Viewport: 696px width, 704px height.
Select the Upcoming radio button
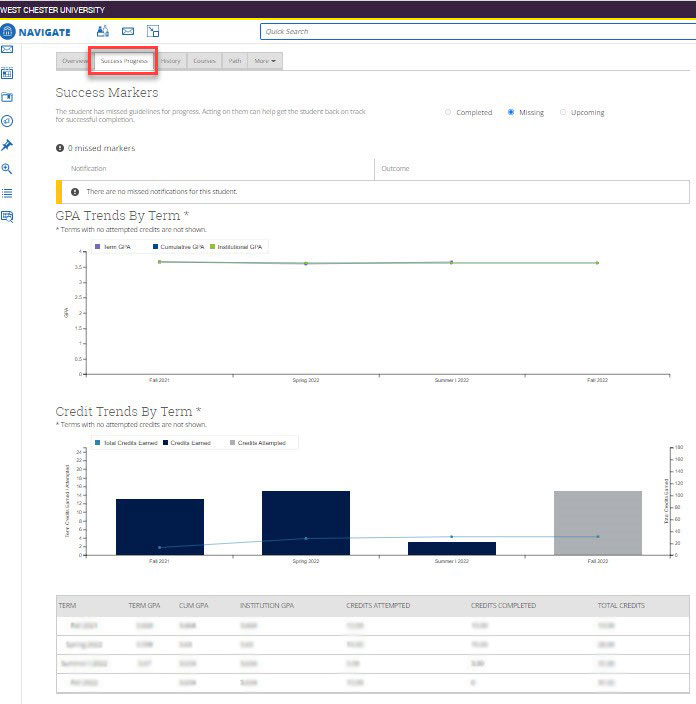(x=563, y=112)
